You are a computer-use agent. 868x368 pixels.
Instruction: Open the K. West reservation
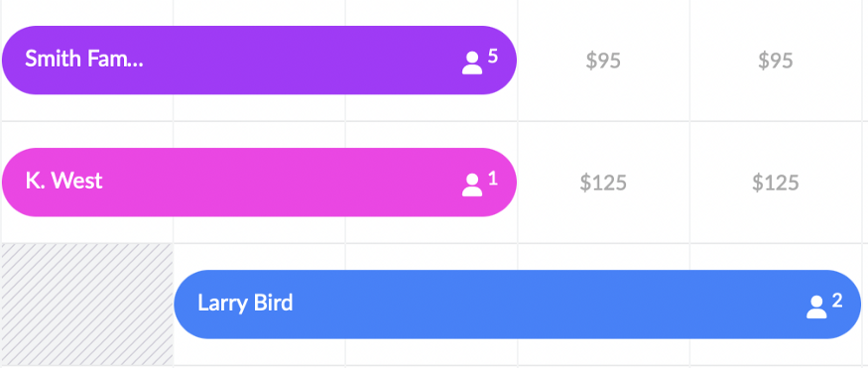click(259, 183)
